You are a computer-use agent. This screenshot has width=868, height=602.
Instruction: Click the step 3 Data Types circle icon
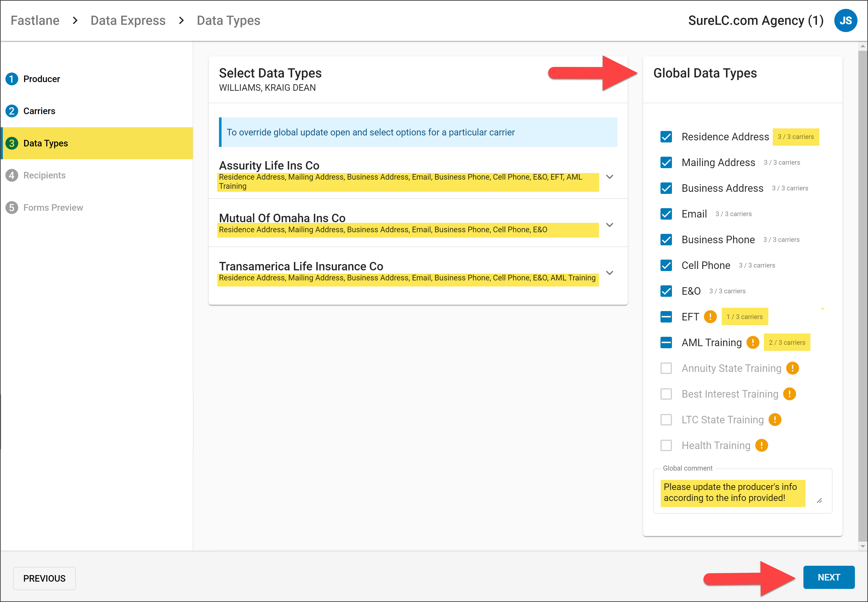(x=12, y=143)
